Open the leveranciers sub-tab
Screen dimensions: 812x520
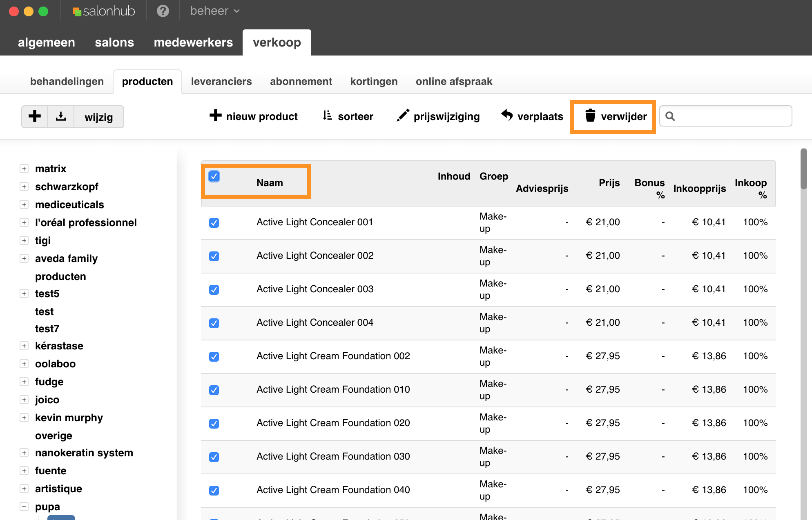point(221,82)
